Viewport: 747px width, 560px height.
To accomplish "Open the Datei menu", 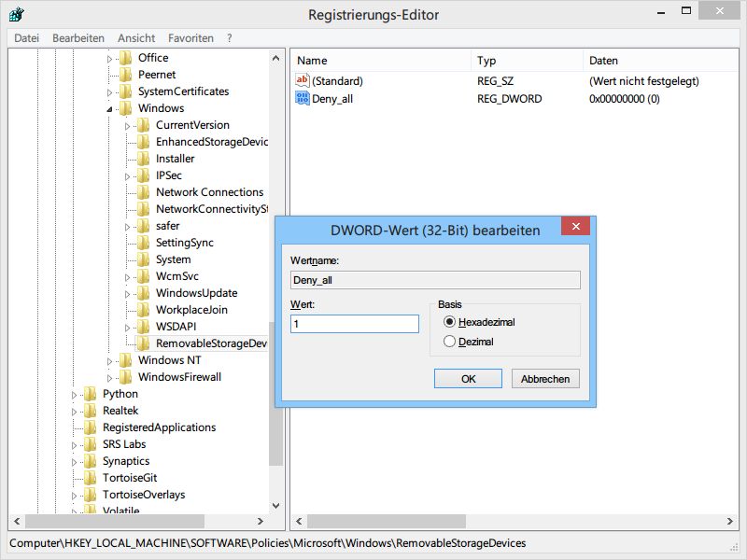I will [x=27, y=38].
